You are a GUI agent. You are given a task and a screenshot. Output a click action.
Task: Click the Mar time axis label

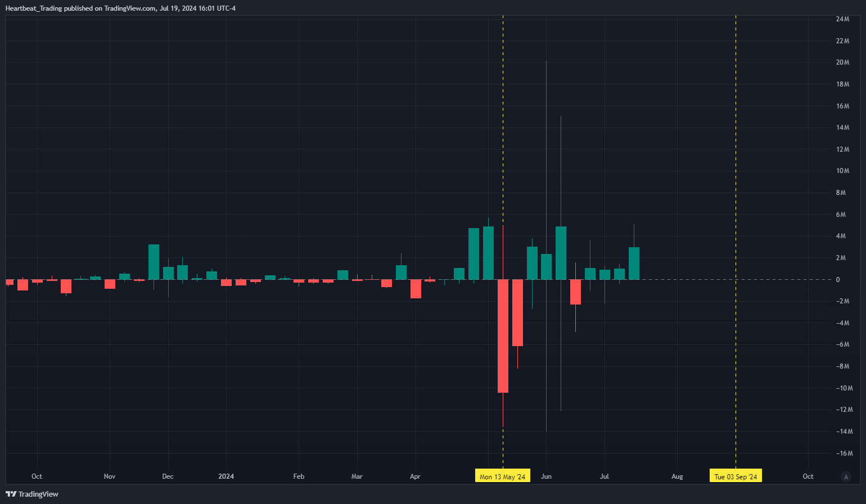click(357, 476)
